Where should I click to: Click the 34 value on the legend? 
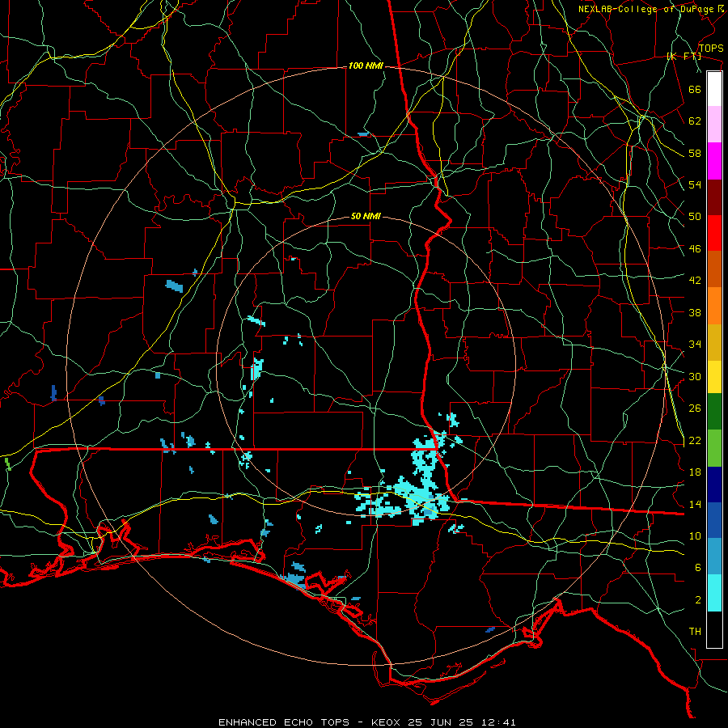[x=695, y=345]
